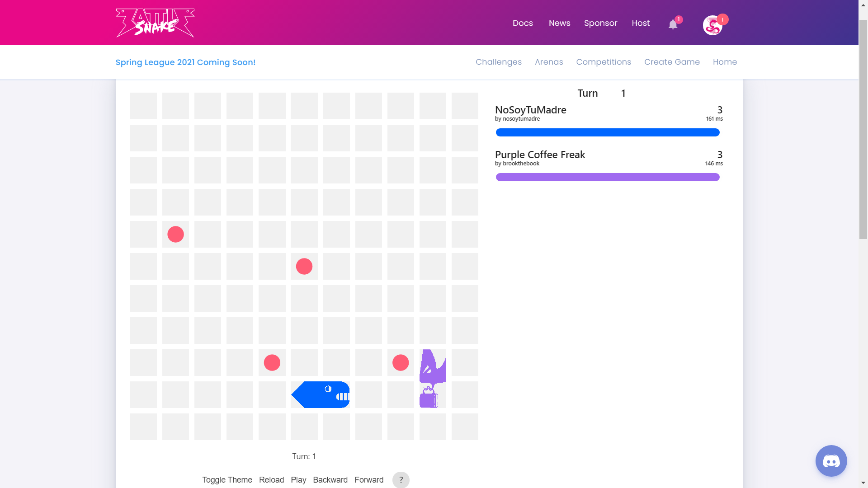Screen dimensions: 868x488
Task: Click the Create Game link
Action: [672, 62]
